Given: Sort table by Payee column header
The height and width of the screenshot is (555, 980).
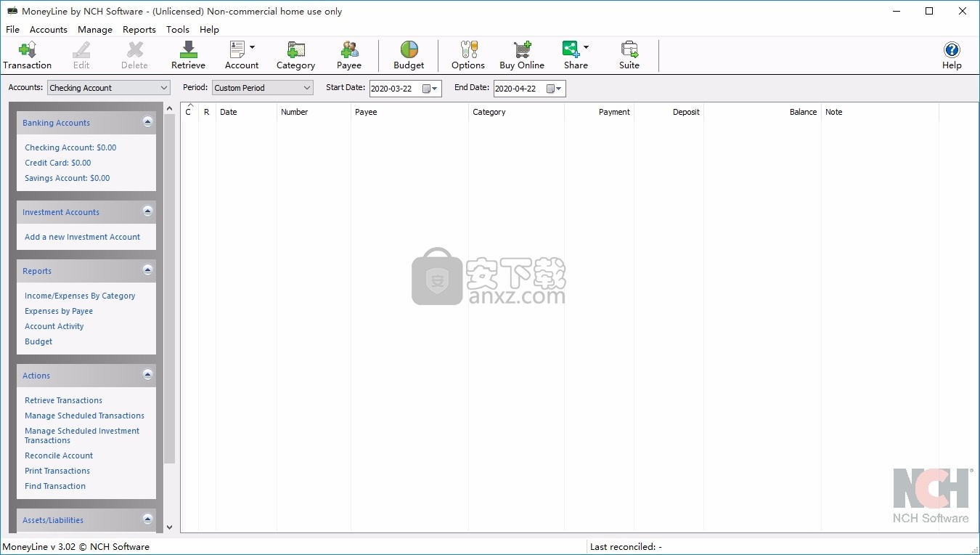Looking at the screenshot, I should point(409,112).
